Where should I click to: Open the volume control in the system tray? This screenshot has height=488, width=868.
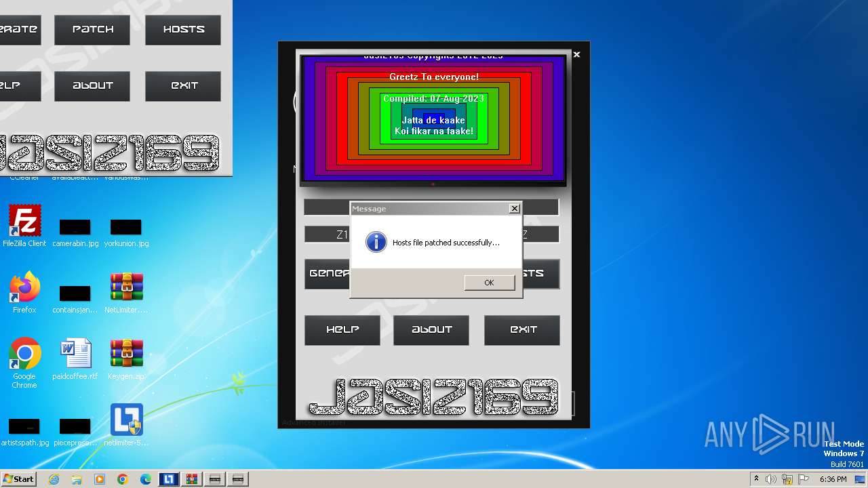(x=771, y=479)
